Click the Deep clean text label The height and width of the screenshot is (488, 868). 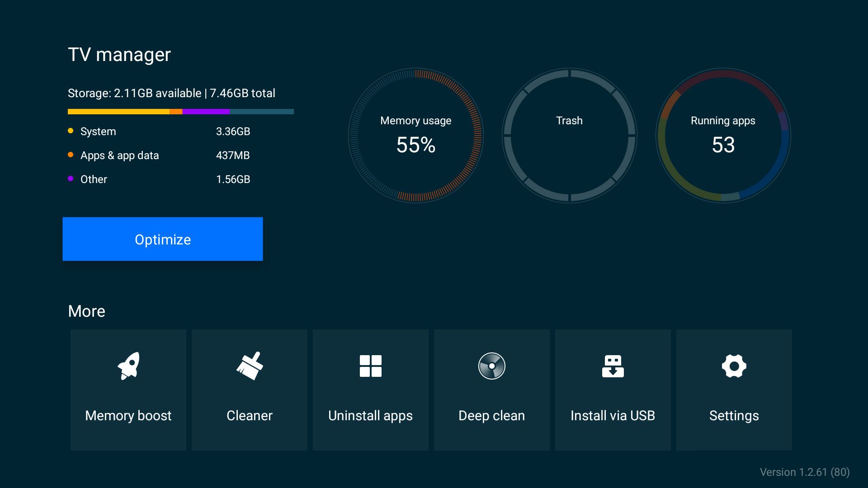(x=492, y=415)
